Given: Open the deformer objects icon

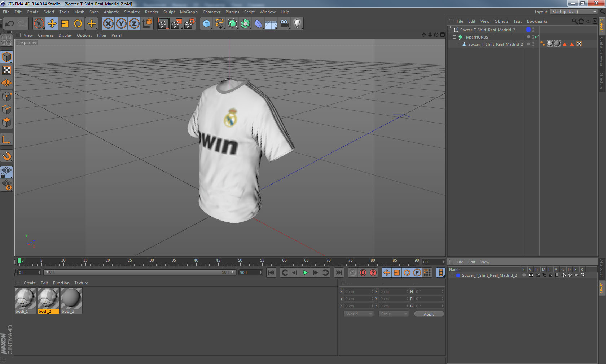Looking at the screenshot, I should [258, 24].
